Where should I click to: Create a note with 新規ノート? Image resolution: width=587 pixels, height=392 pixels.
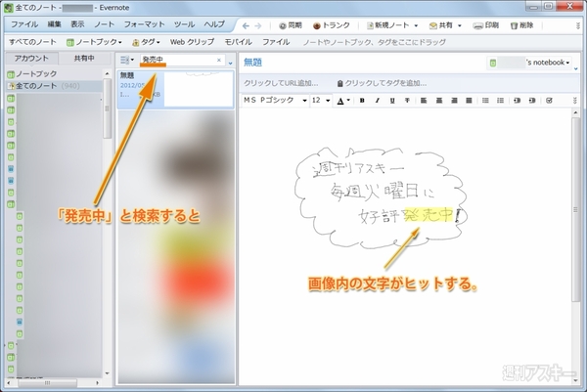coord(387,25)
